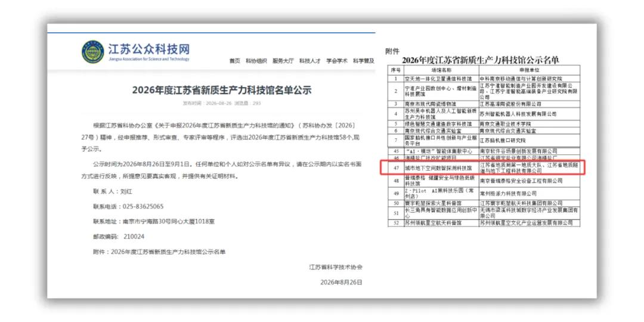The height and width of the screenshot is (322, 644).
Task: Click the 江苏公众科技网 site title
Action: coord(148,49)
